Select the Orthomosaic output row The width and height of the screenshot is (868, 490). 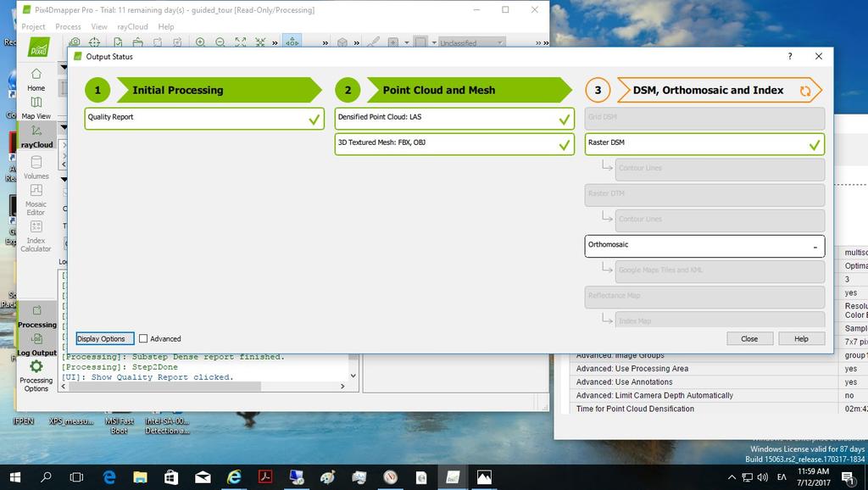pos(704,246)
